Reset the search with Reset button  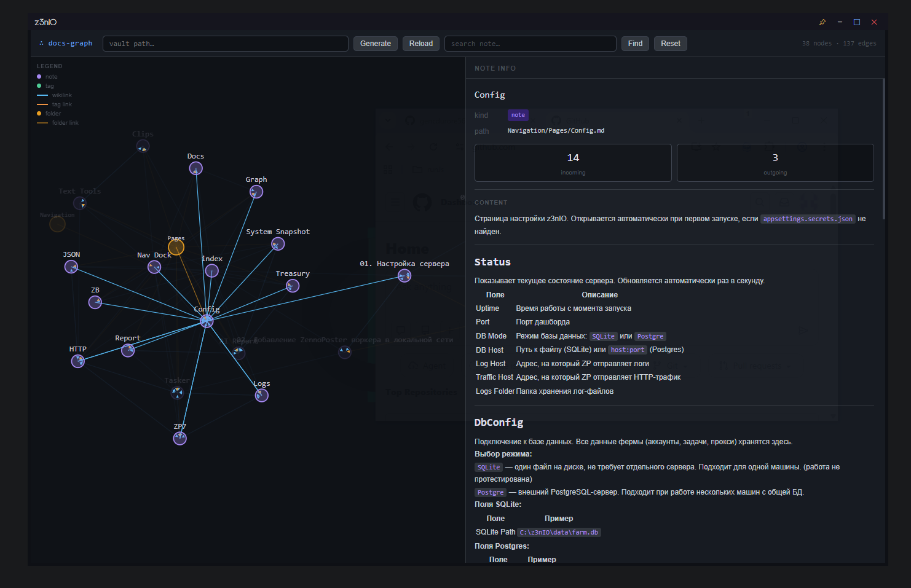(x=670, y=44)
